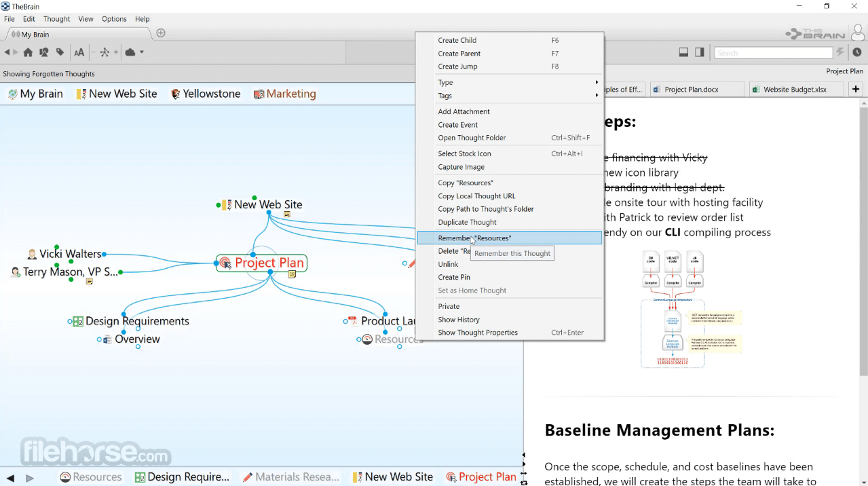Open the clock history icon

pyautogui.click(x=857, y=52)
